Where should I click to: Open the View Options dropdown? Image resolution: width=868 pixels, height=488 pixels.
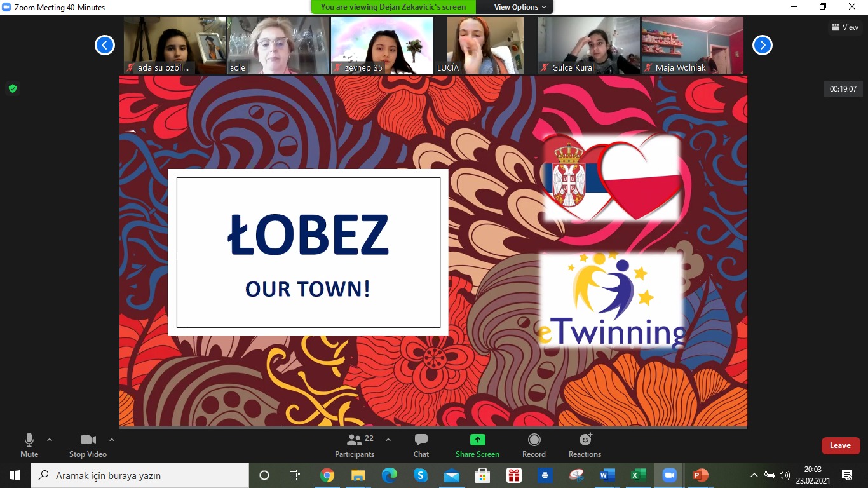520,7
